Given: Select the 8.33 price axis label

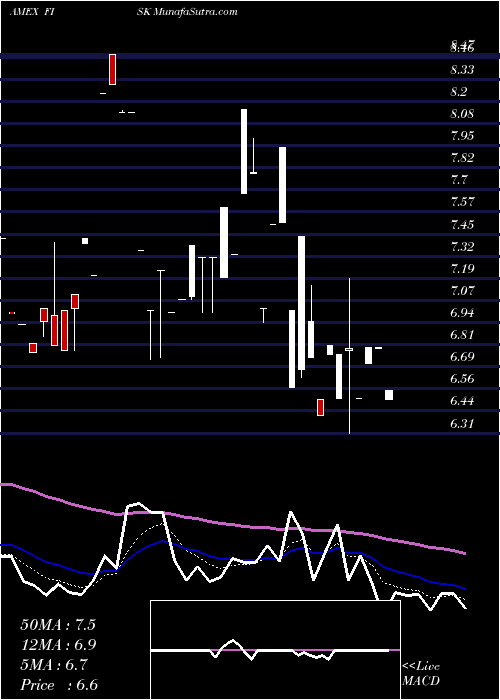Looking at the screenshot, I should click(x=462, y=70).
